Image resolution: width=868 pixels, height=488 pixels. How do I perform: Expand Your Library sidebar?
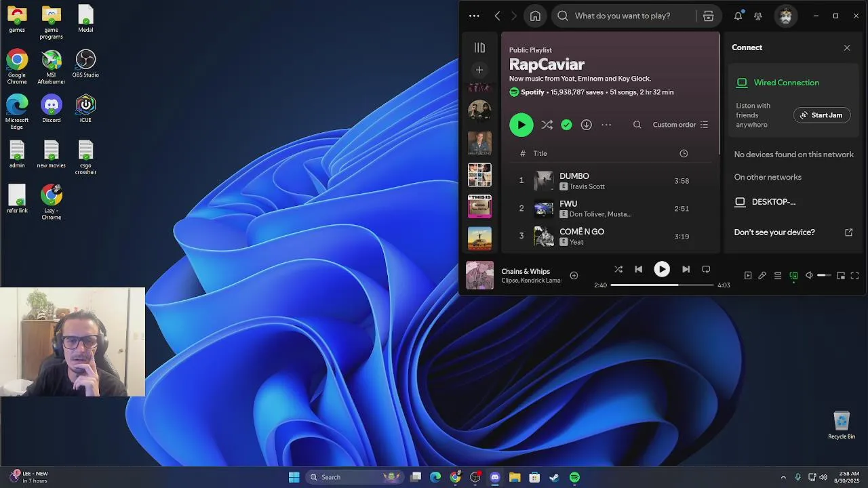(479, 47)
